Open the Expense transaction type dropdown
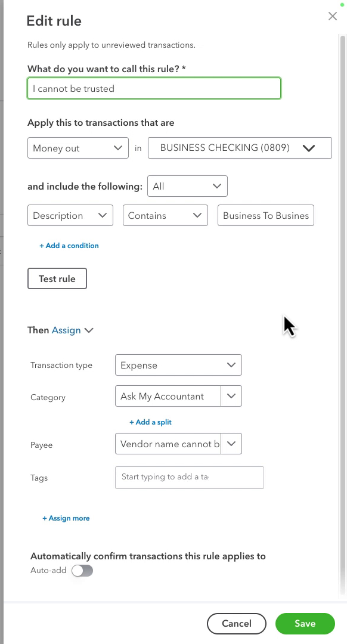The width and height of the screenshot is (347, 644). (x=178, y=365)
